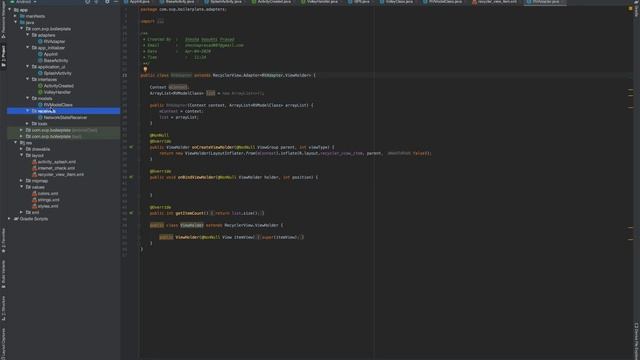Expand the xml resource folder

point(22,212)
